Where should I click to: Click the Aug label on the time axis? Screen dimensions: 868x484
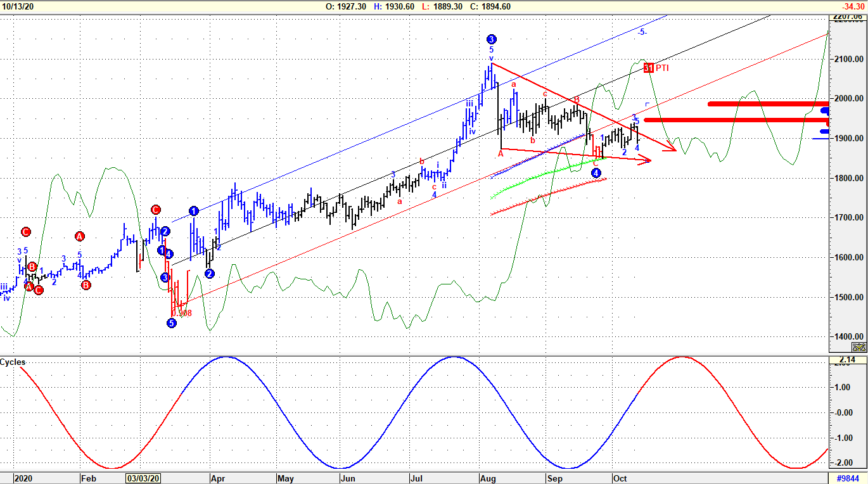(487, 478)
